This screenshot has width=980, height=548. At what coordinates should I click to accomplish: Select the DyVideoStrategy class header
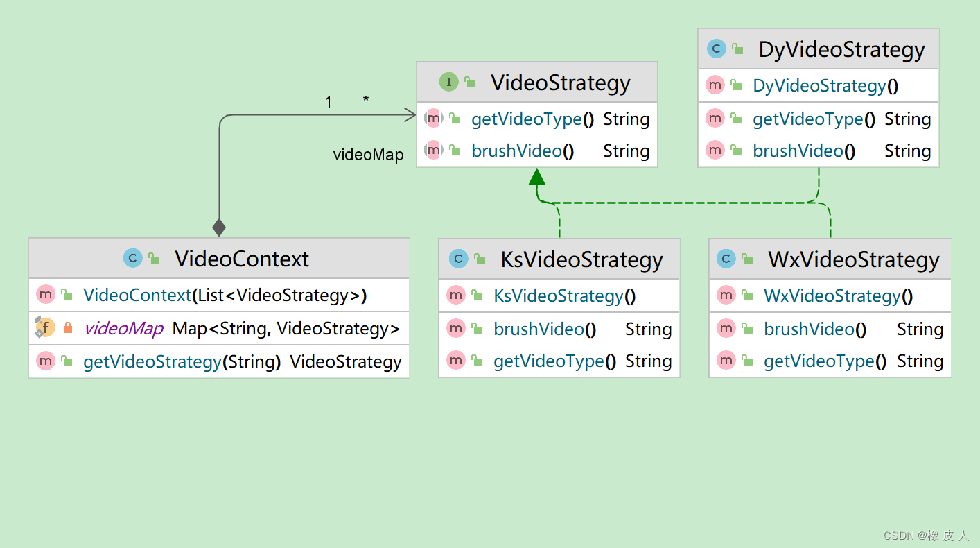click(x=818, y=49)
